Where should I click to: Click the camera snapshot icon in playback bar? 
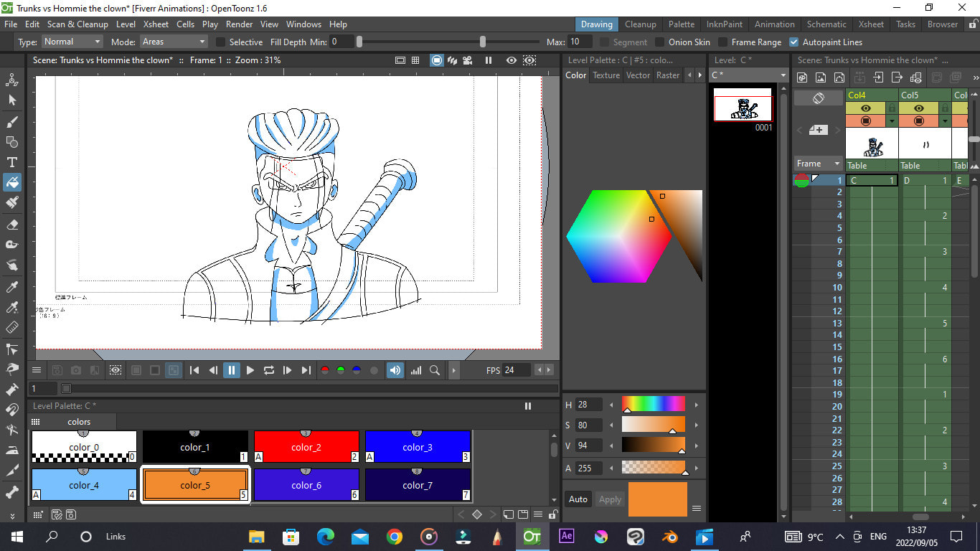76,370
